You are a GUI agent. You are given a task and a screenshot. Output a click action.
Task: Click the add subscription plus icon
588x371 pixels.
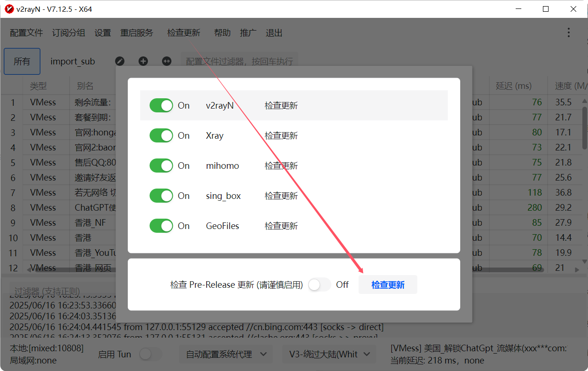pos(143,61)
